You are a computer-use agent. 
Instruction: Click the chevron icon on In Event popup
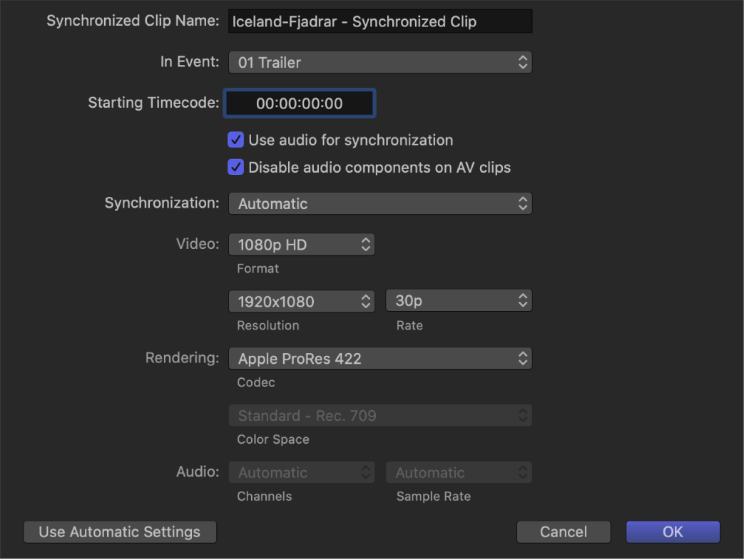523,62
